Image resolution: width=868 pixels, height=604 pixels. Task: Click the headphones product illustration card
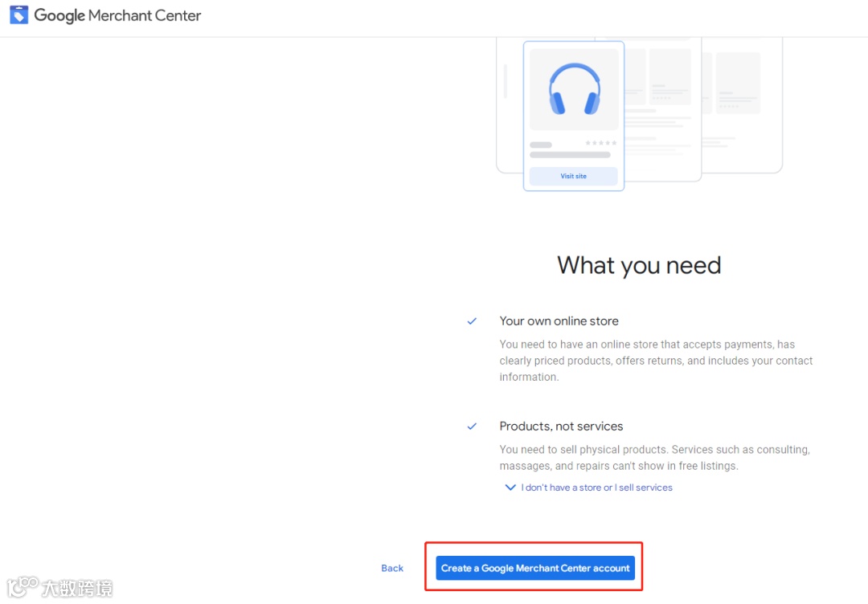pyautogui.click(x=574, y=116)
